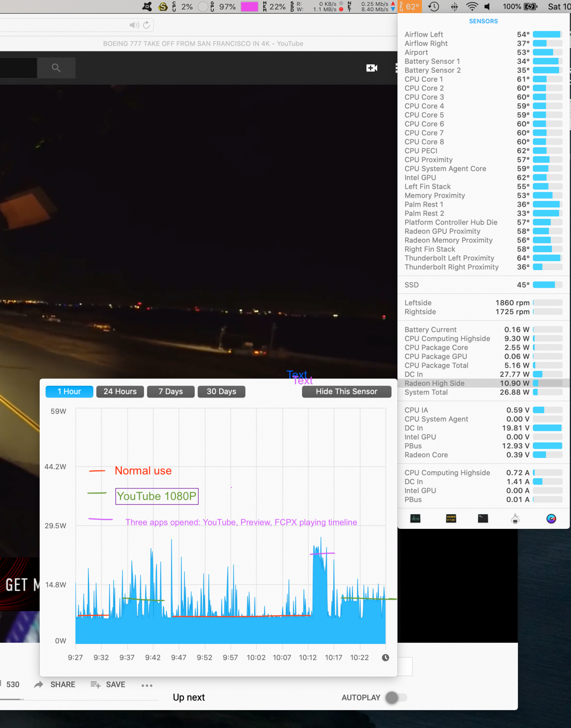Image resolution: width=571 pixels, height=728 pixels.
Task: Select the Battery Current sensor row
Action: pyautogui.click(x=483, y=329)
